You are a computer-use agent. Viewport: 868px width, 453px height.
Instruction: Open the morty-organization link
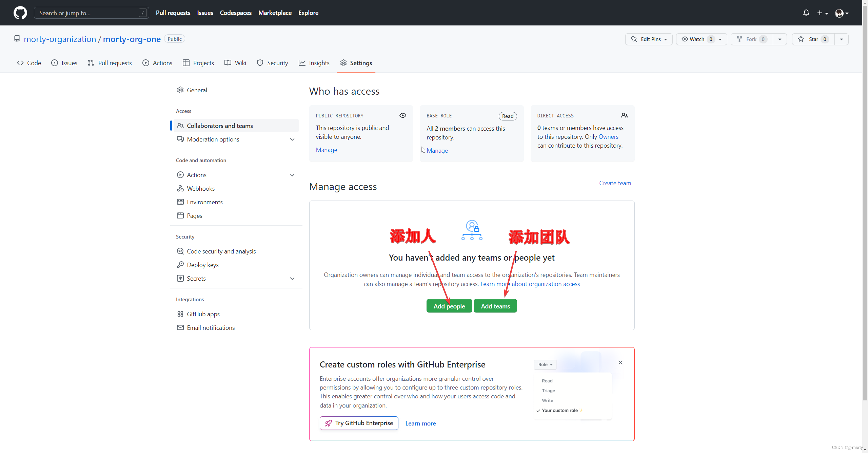tap(60, 39)
